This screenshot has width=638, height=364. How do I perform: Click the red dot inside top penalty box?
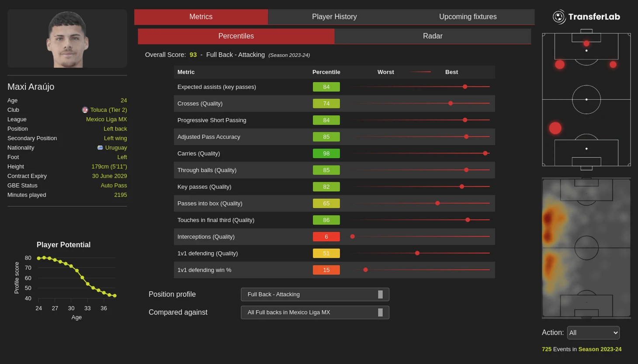586,43
